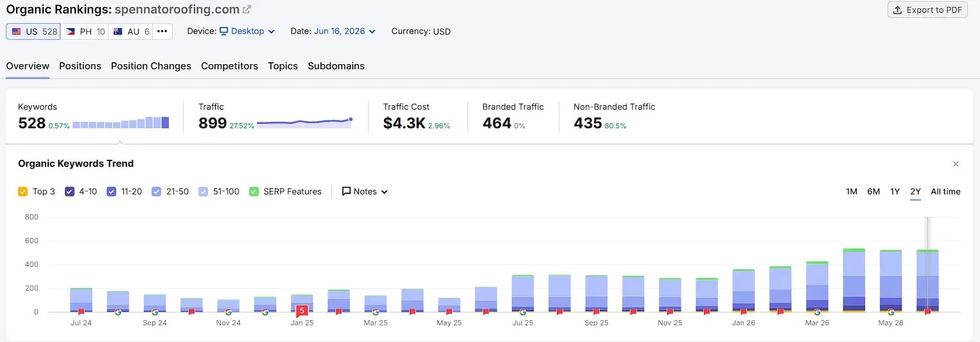
Task: Toggle the SERP Features checkbox
Action: coord(254,191)
